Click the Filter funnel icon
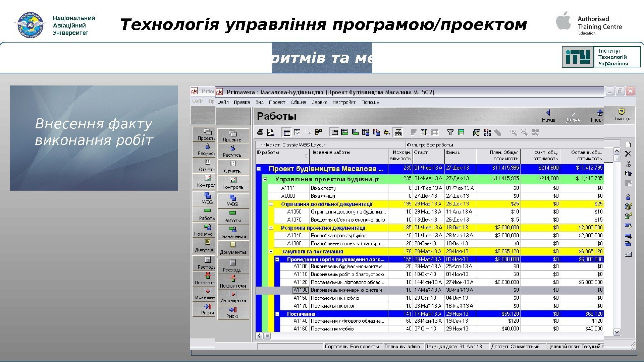This screenshot has width=644, height=362. (450, 132)
